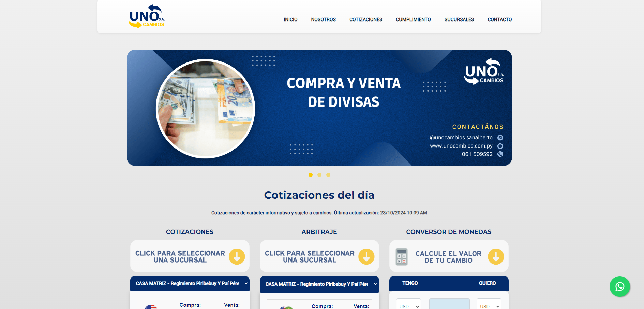Screen dimensions: 644x309
Task: Open the INICIO menu item
Action: (290, 19)
